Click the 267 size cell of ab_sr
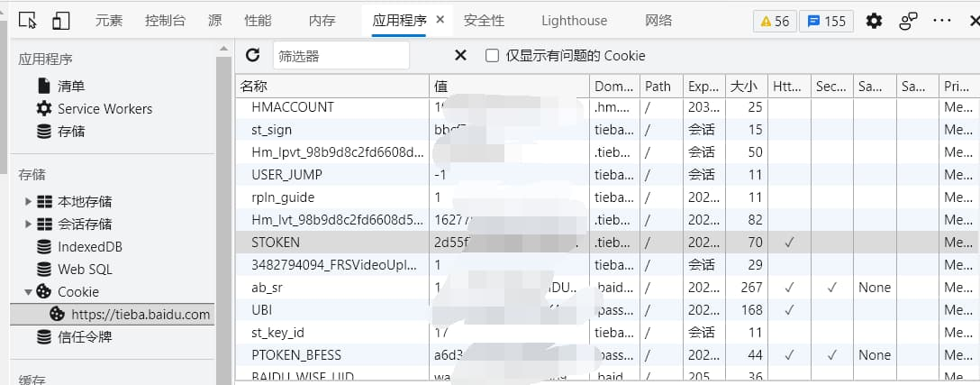 click(747, 288)
